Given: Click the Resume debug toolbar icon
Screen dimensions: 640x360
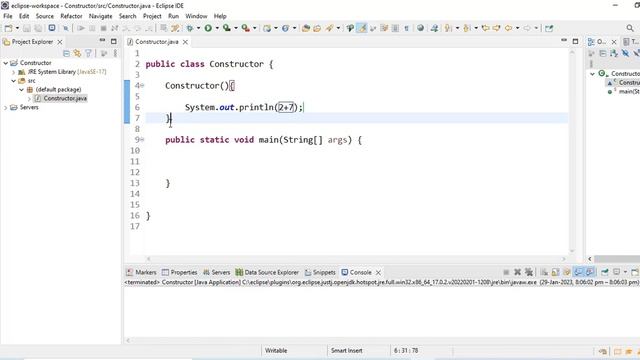Looking at the screenshot, I should pyautogui.click(x=81, y=28).
